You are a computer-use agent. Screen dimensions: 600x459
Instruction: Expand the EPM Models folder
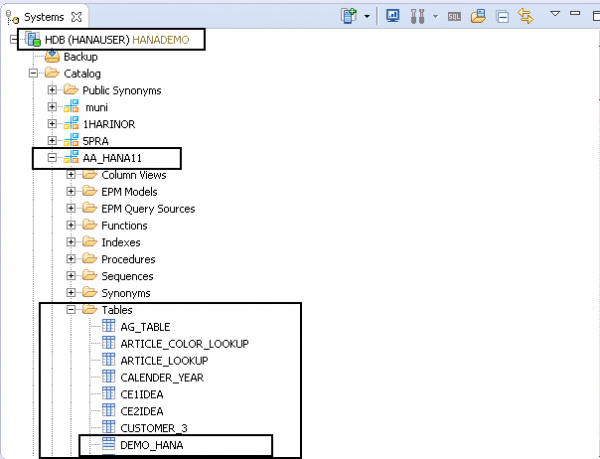tap(71, 191)
